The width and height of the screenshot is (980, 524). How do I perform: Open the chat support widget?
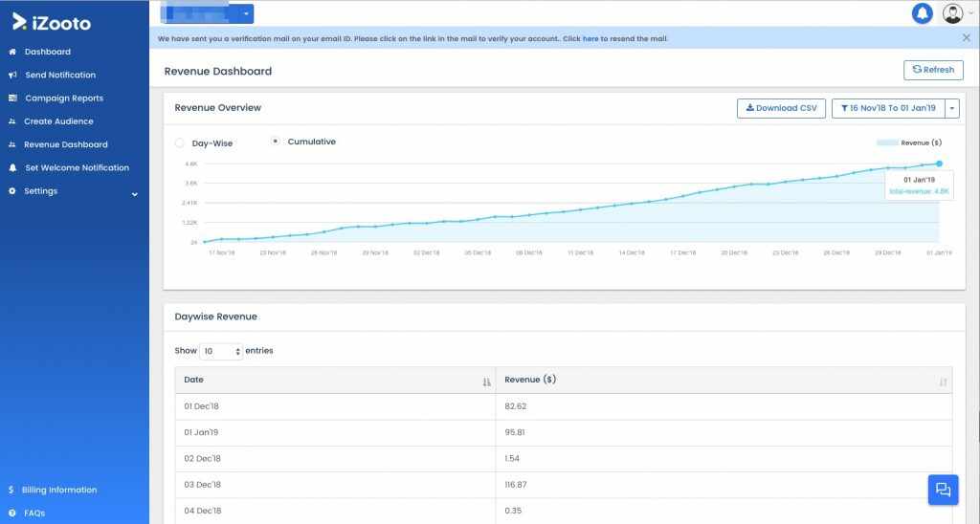click(943, 490)
